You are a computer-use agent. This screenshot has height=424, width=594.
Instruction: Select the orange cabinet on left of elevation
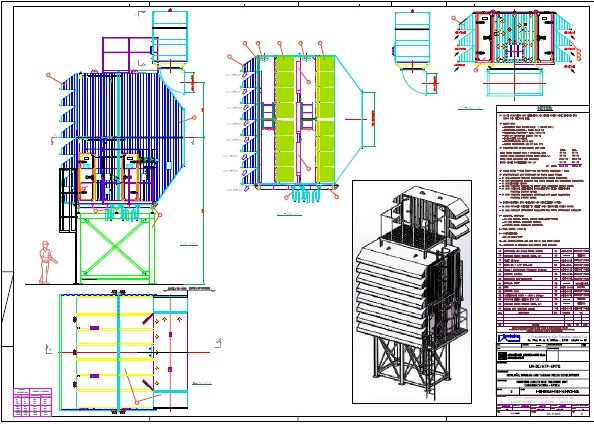click(86, 177)
